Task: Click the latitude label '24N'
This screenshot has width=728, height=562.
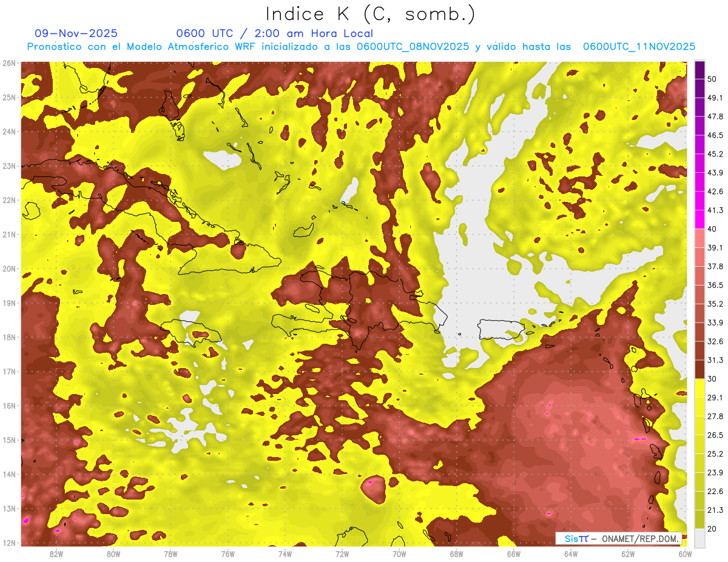Action: click(9, 132)
